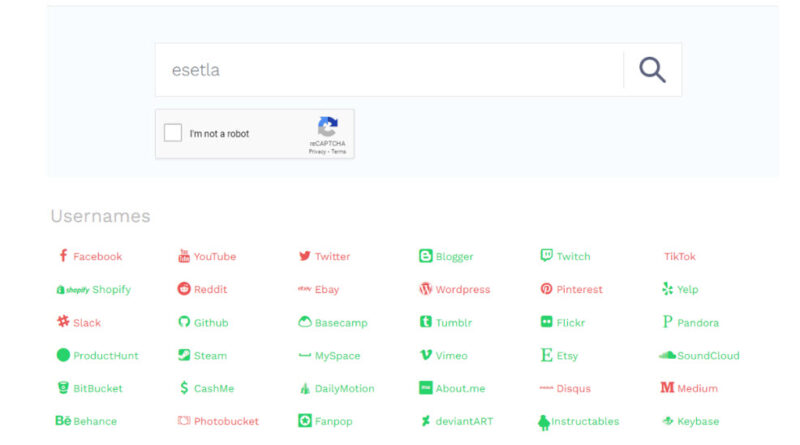Click the Wordpress icon
Screen dimensions: 800x445
426,289
